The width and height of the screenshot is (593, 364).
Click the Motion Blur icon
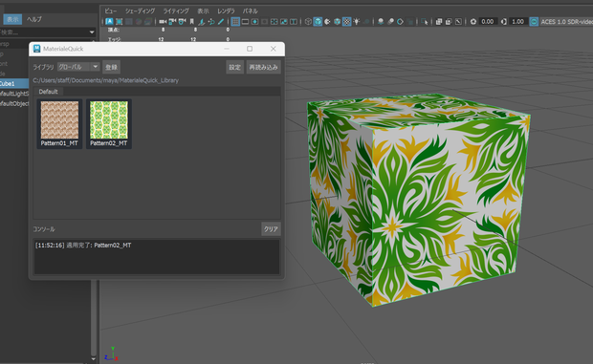click(390, 22)
